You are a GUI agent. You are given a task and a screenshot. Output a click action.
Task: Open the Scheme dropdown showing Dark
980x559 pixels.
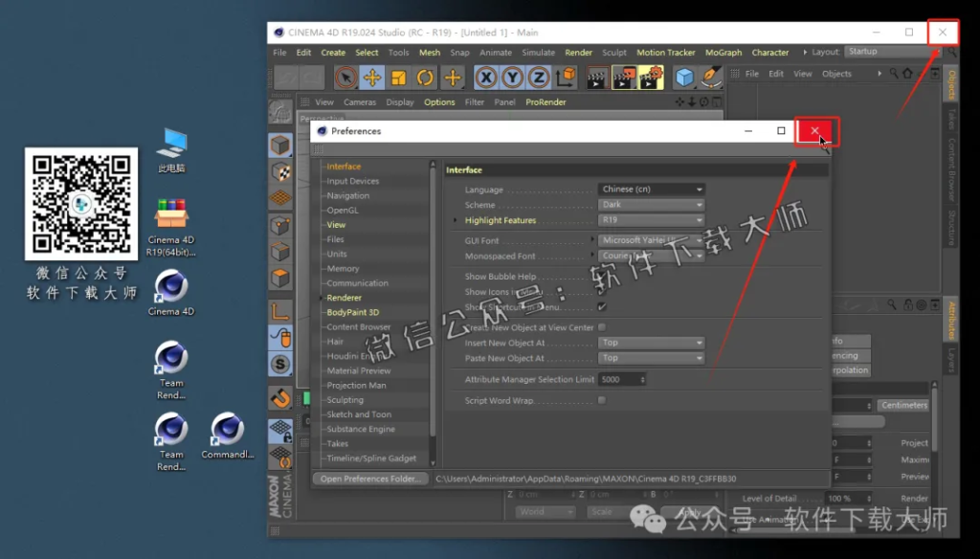[651, 205]
